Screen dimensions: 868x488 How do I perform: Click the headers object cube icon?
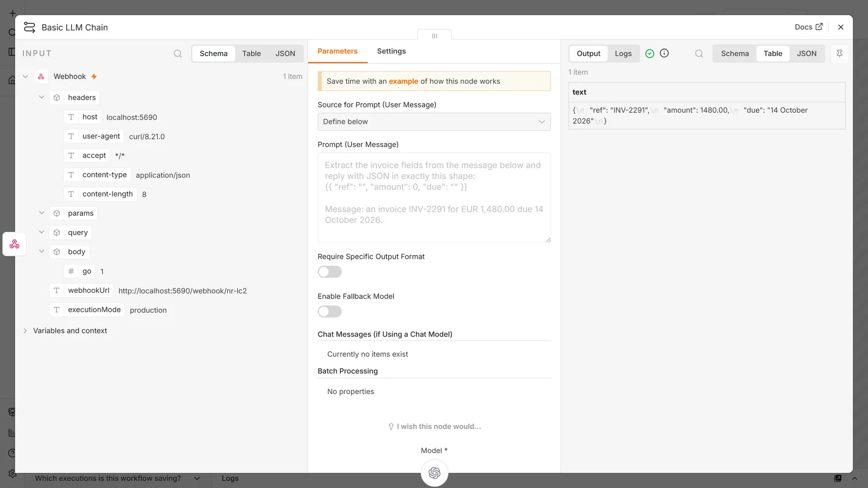click(x=56, y=98)
